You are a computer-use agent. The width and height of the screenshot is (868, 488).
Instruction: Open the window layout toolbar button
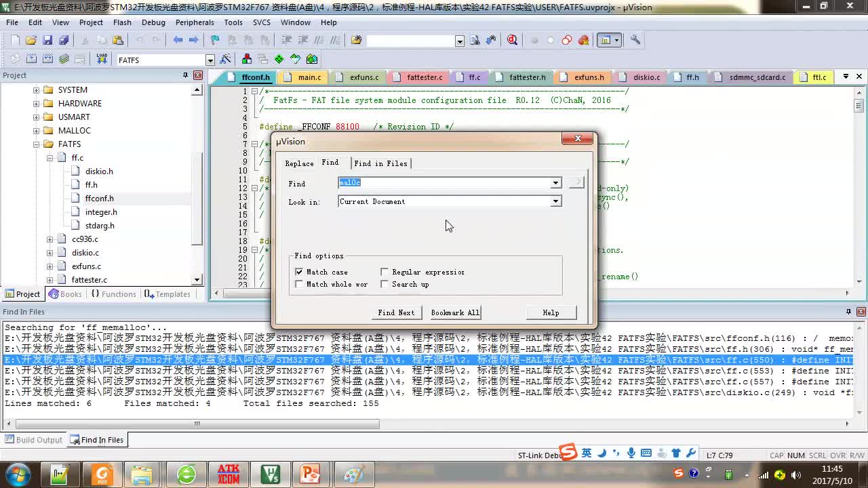coord(608,40)
